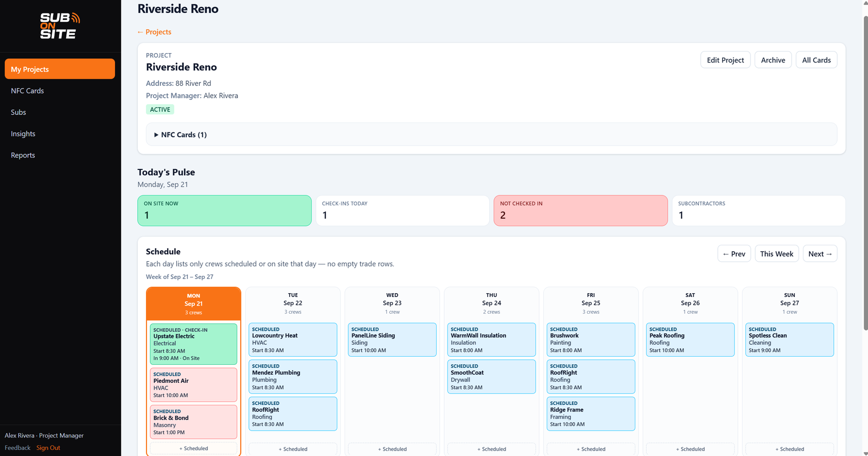The image size is (868, 456).
Task: Add Scheduled entry on Wednesday
Action: coord(392,449)
